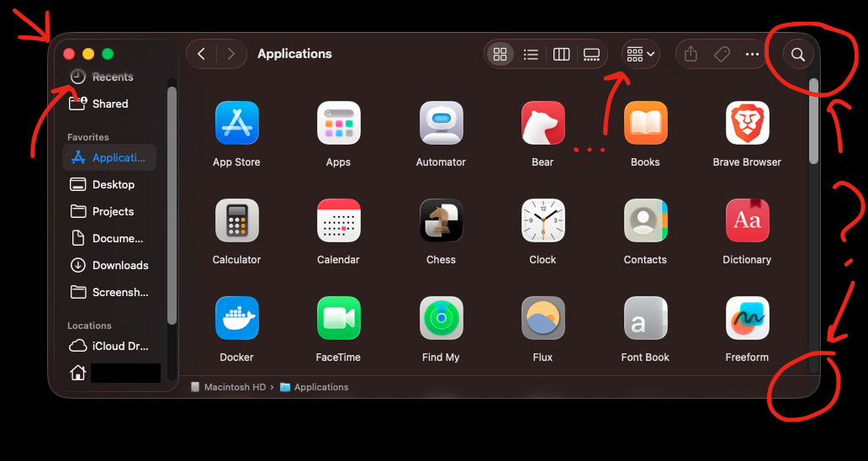Viewport: 868px width, 461px height.
Task: Select the FaceTime camera icon
Action: pyautogui.click(x=339, y=318)
